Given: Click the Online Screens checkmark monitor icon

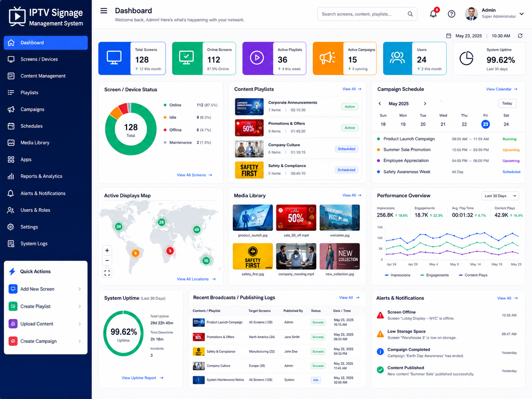Looking at the screenshot, I should click(x=187, y=58).
